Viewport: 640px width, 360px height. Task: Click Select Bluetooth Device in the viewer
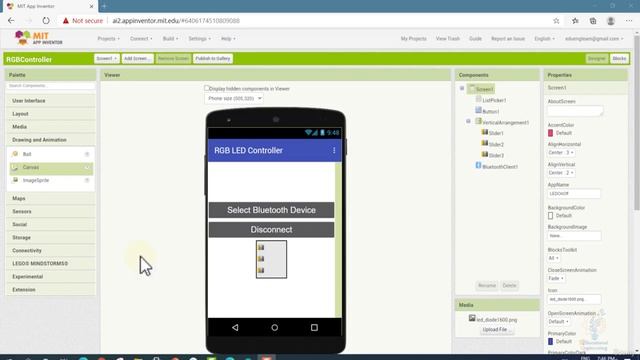[x=271, y=210]
